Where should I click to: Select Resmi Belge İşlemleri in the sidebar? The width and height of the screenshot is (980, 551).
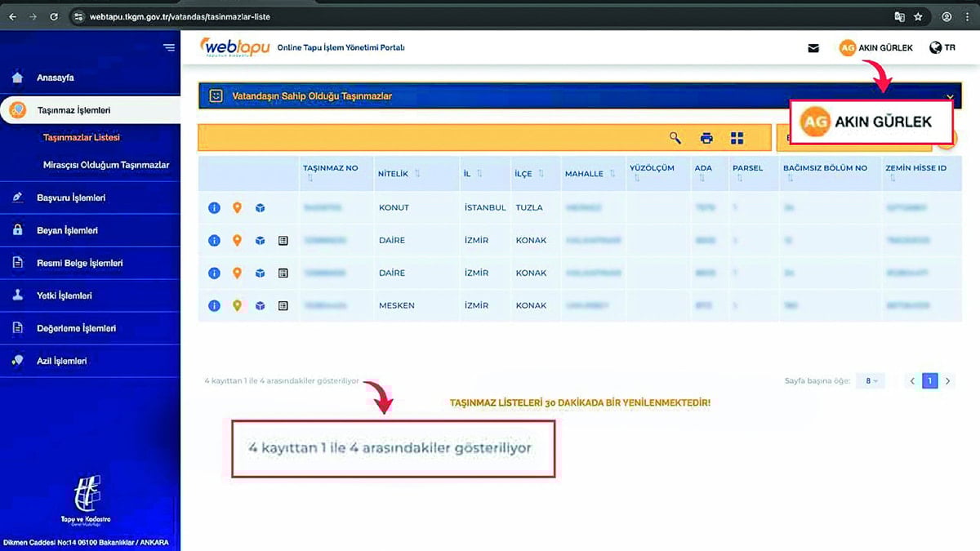[x=79, y=263]
